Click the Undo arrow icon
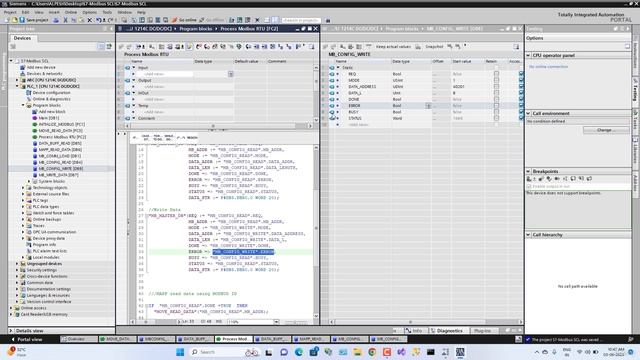This screenshot has height=360, width=640. click(98, 20)
